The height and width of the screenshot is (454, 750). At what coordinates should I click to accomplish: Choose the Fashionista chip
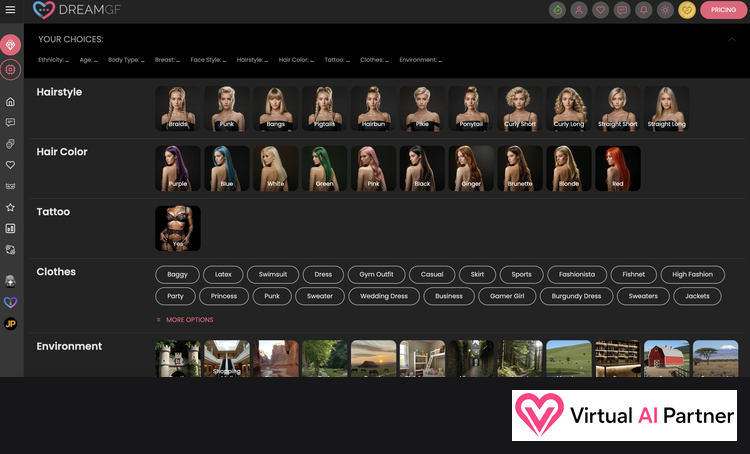coord(577,275)
